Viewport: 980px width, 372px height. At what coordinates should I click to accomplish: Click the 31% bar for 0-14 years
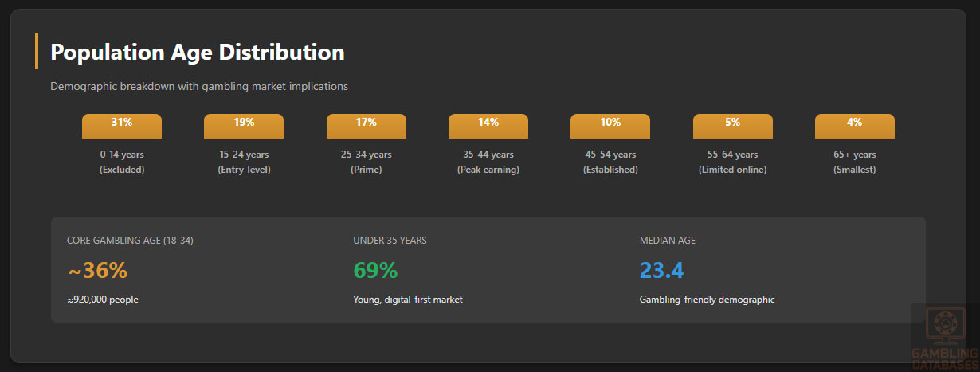pos(122,126)
